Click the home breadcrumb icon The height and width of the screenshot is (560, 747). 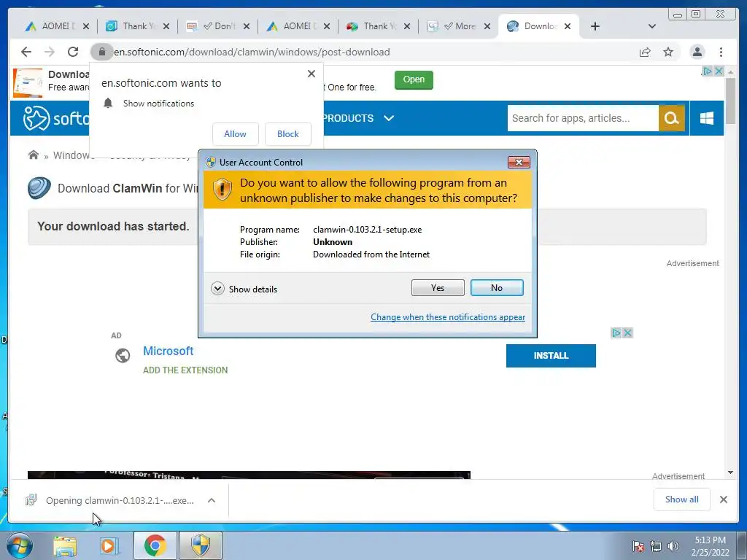point(34,155)
